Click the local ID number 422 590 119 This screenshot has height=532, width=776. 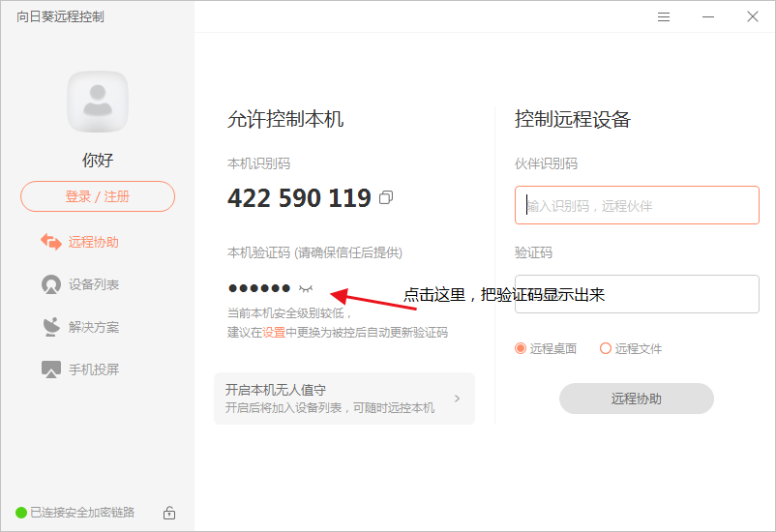click(299, 198)
